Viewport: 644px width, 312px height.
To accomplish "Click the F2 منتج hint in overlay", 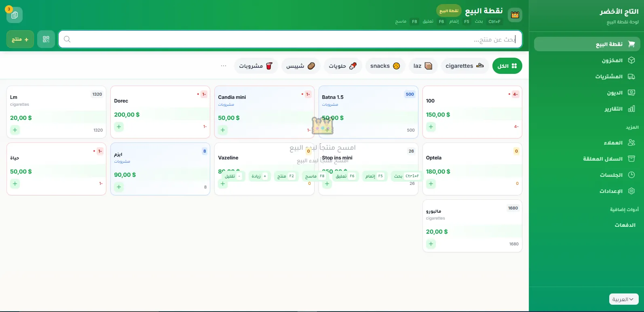I will tap(286, 176).
